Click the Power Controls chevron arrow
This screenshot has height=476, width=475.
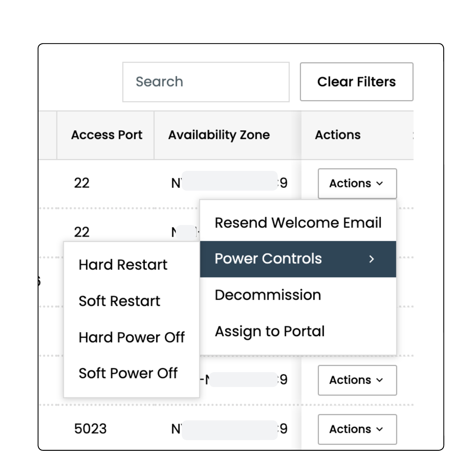click(371, 259)
